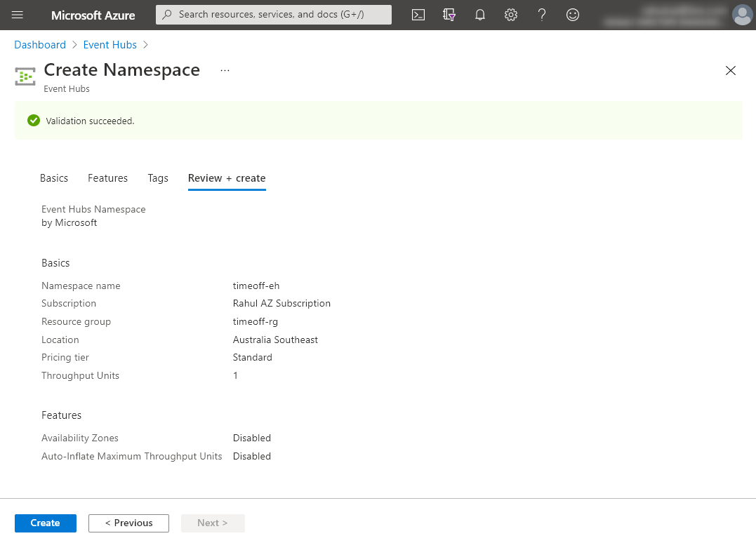
Task: Go to the Microsoft Azure home logo
Action: [93, 15]
